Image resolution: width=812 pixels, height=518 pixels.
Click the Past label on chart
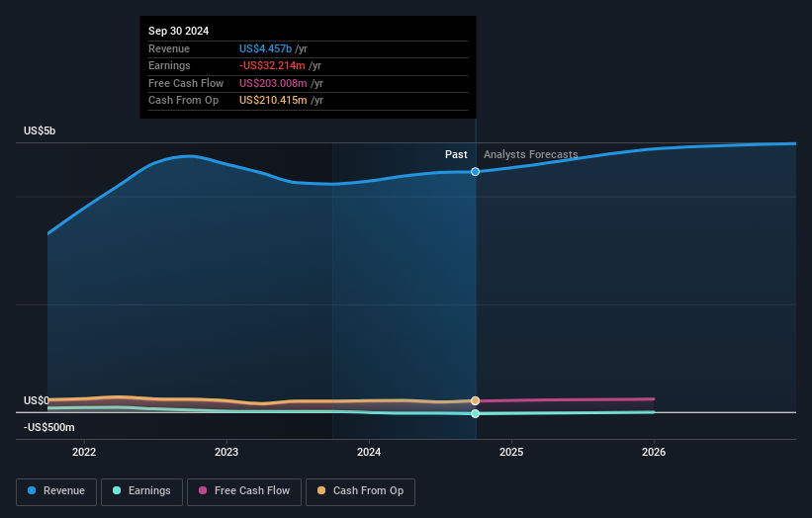point(456,154)
